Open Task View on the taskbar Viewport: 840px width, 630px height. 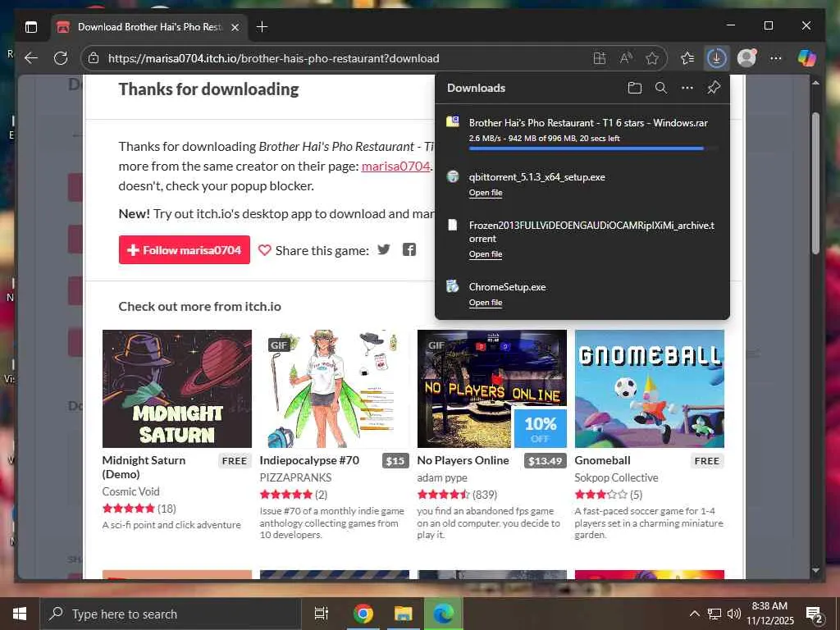coord(322,614)
